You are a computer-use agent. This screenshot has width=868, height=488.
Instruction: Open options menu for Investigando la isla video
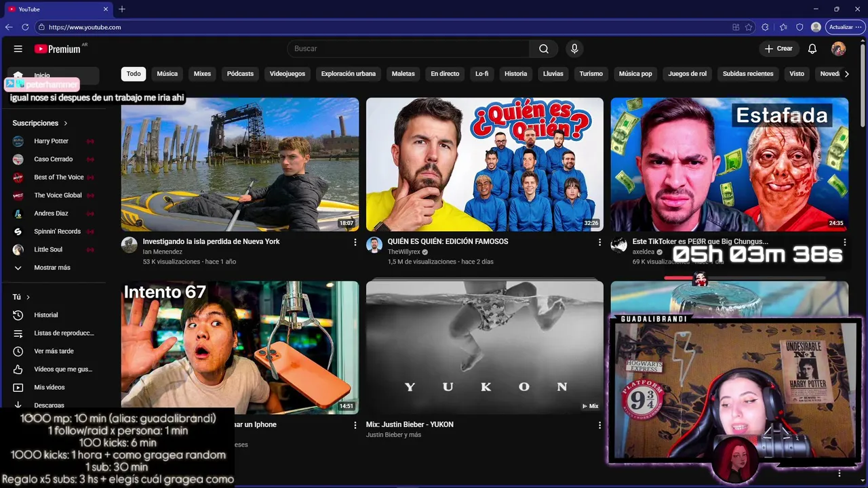355,242
